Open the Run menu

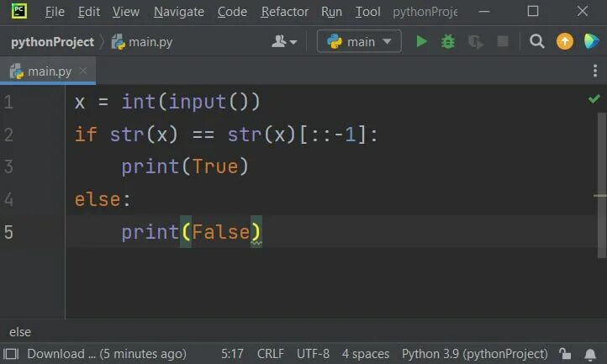tap(332, 12)
